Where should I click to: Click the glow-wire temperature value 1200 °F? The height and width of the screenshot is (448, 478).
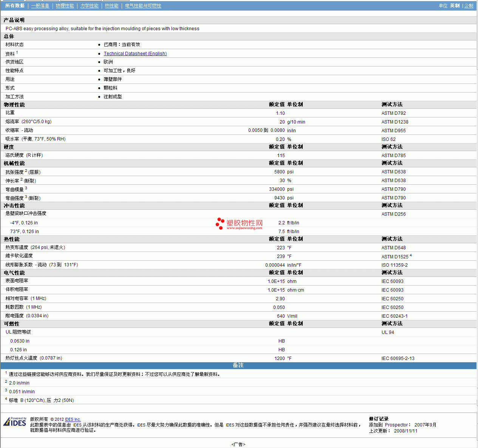(283, 358)
